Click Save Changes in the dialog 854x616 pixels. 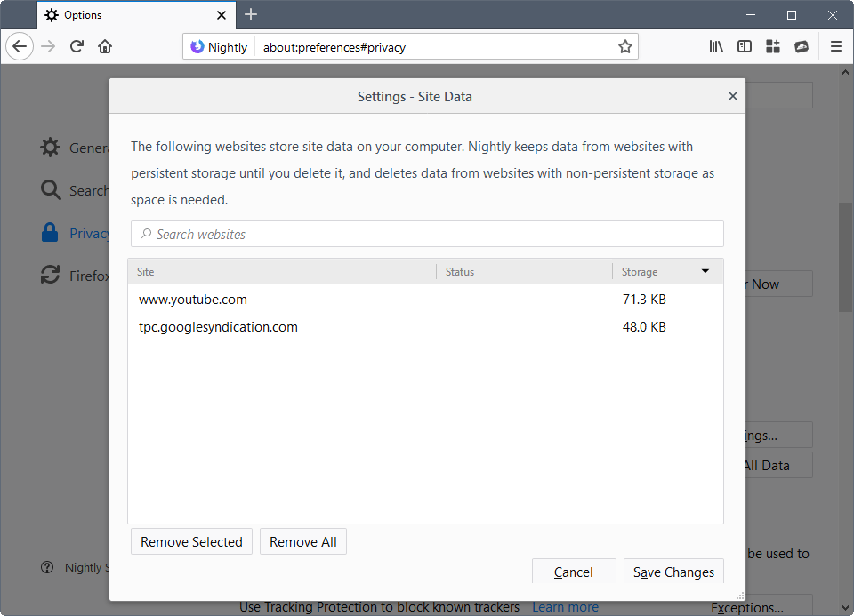click(673, 572)
